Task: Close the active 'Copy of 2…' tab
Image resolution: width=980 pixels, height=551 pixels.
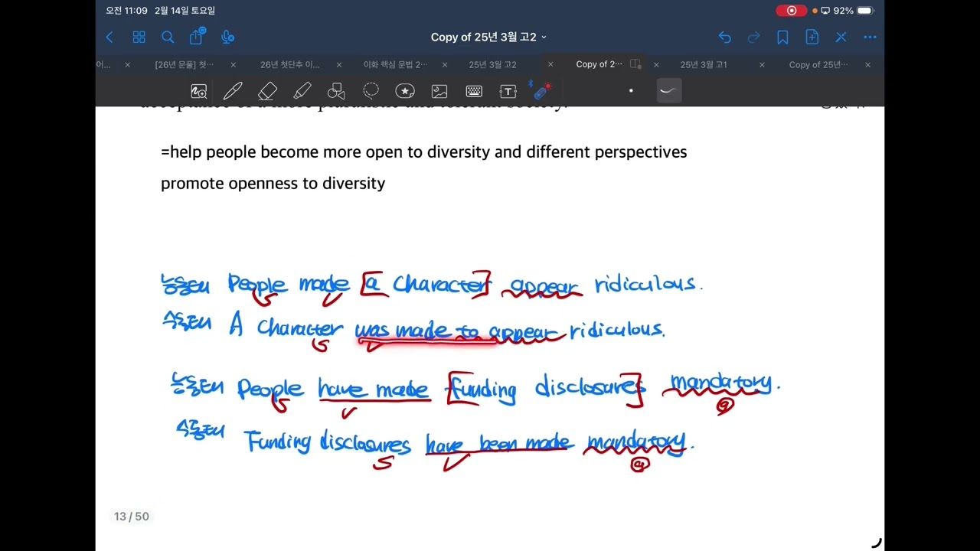Action: click(656, 65)
